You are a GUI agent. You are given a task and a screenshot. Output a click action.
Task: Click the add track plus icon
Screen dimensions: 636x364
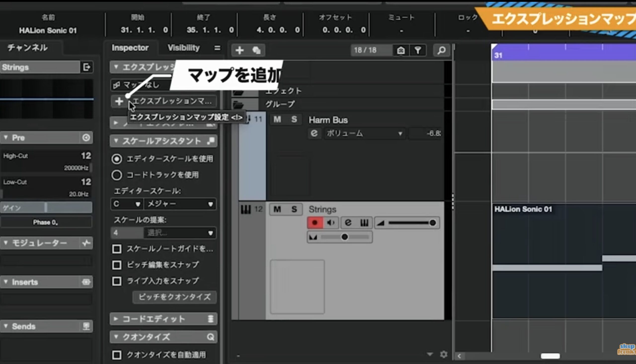[239, 50]
